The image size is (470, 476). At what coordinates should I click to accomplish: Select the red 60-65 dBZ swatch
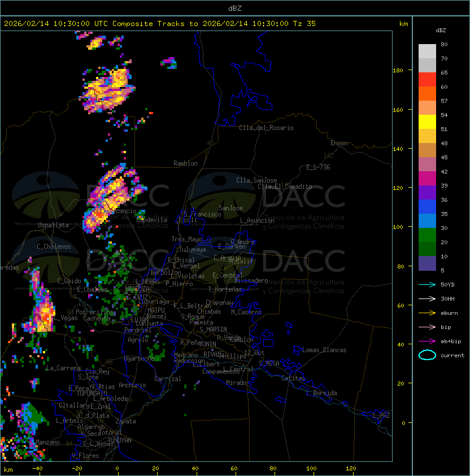(427, 80)
